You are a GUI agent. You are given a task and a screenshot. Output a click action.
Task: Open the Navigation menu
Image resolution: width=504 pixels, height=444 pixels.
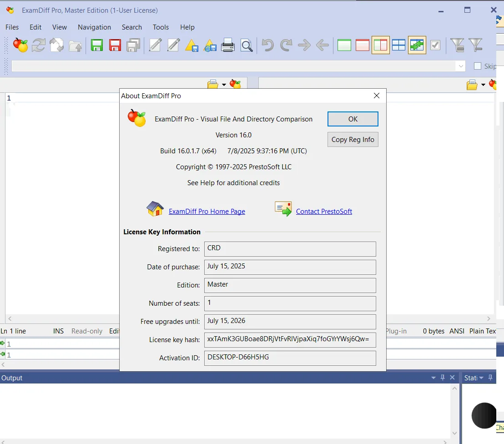click(94, 27)
